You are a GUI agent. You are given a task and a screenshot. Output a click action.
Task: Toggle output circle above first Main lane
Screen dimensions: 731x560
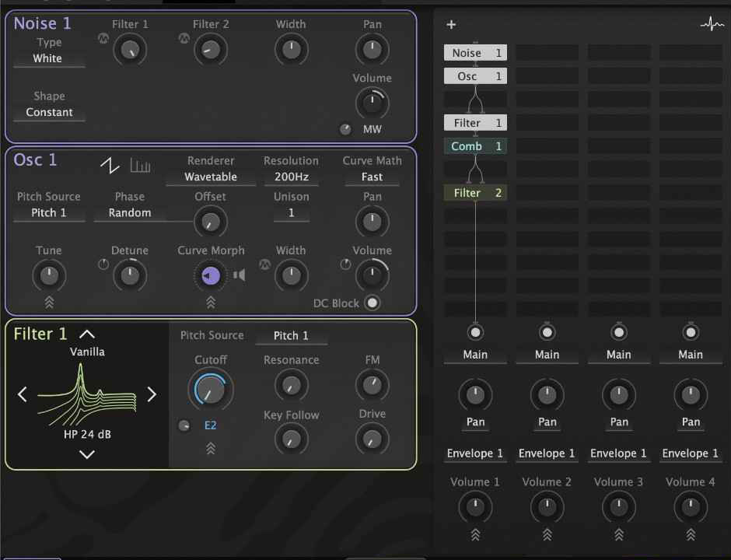[475, 332]
